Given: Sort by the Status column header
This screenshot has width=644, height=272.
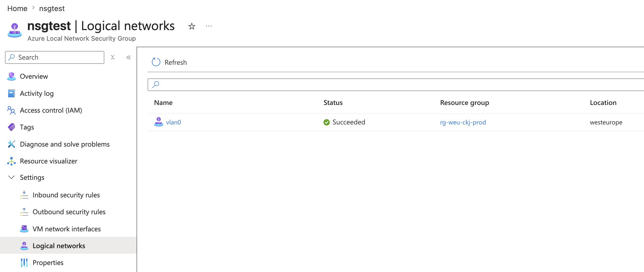Looking at the screenshot, I should coord(333,103).
